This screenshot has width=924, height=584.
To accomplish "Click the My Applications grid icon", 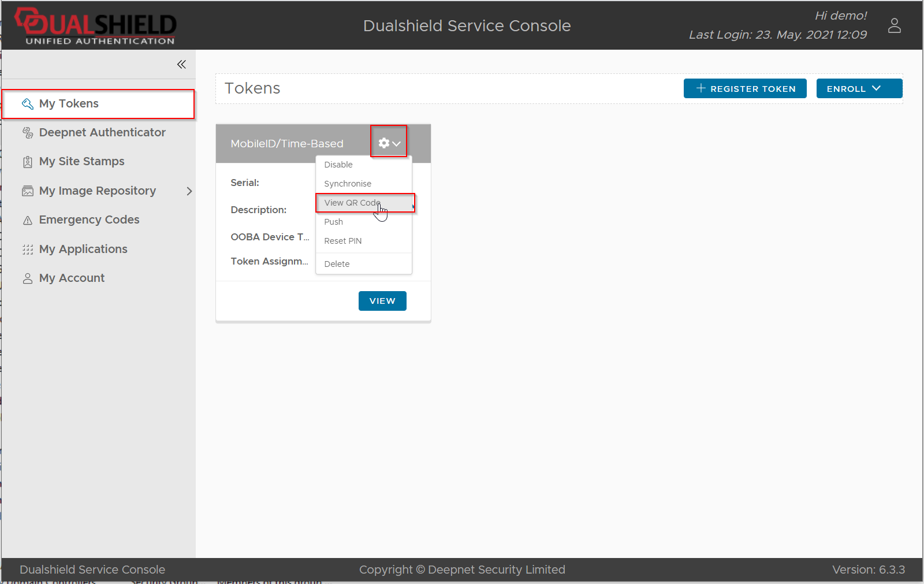I will 27,250.
